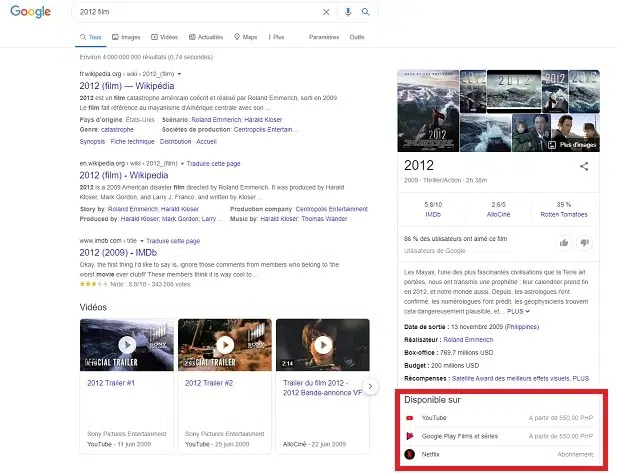Select the YouTube row priced from 550,00 PHP
The height and width of the screenshot is (473, 617).
[499, 418]
